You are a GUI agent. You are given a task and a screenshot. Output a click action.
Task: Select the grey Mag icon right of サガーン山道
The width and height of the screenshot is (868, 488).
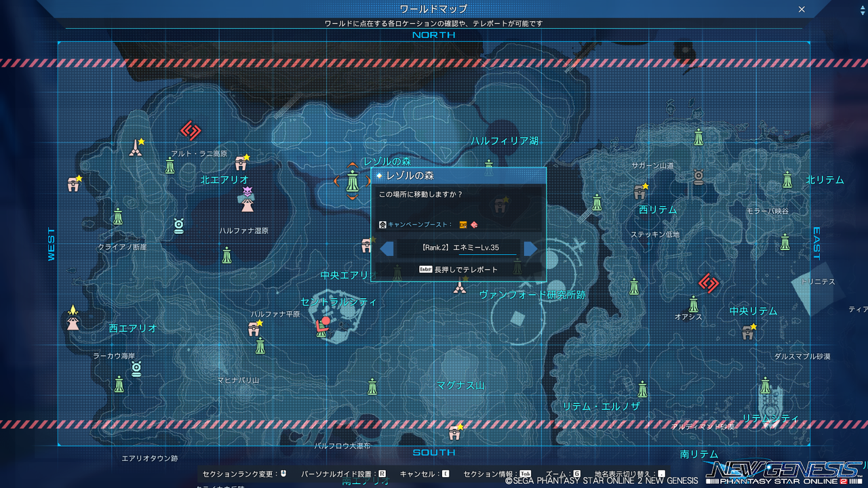point(698,178)
